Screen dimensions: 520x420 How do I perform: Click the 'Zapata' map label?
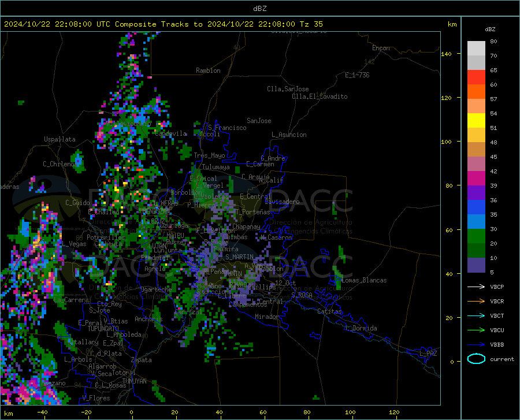point(142,360)
